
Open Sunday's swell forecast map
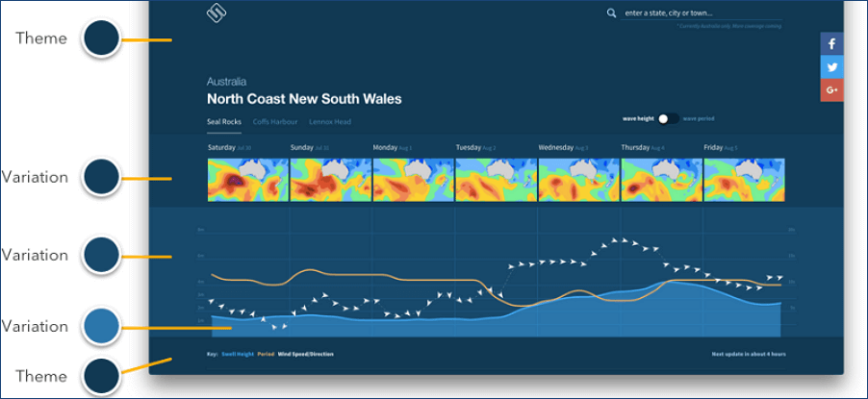[x=330, y=180]
